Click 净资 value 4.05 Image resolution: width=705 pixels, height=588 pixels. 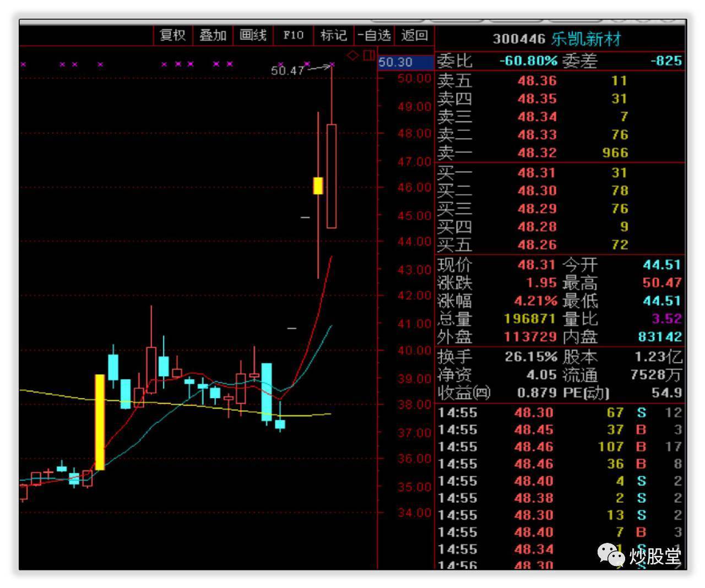541,375
